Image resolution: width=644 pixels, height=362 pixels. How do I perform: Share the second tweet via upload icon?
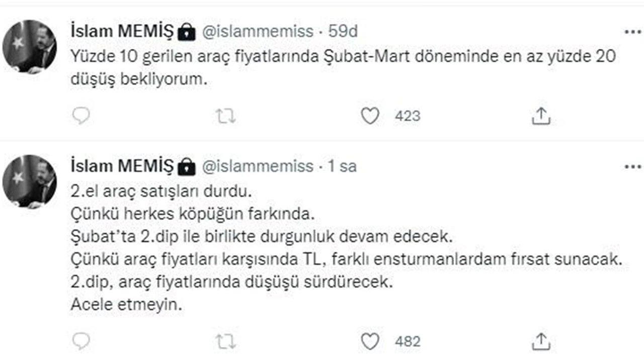[541, 341]
